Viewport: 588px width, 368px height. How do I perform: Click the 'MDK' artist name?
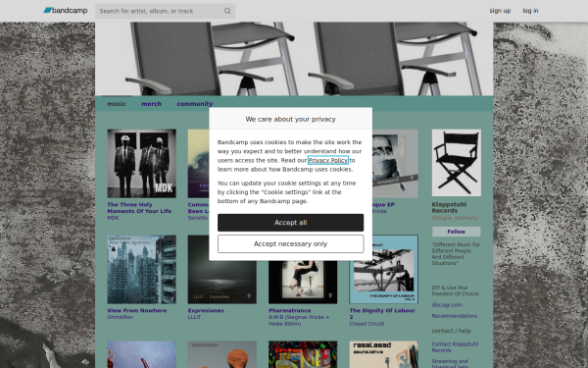coord(113,218)
